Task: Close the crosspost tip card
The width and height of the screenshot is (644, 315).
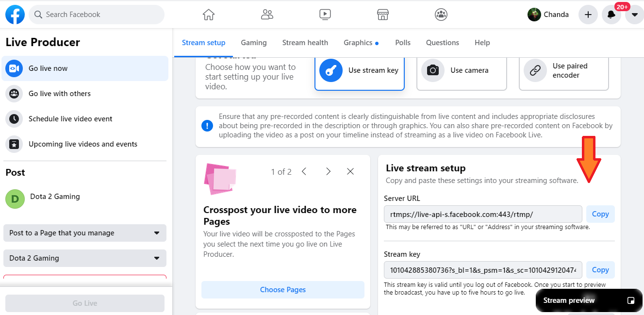Action: point(350,171)
